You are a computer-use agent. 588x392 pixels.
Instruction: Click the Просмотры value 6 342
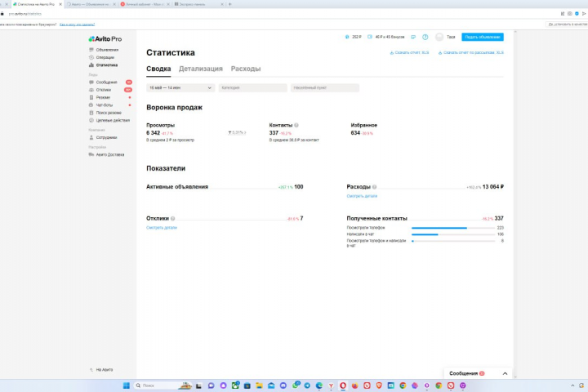153,133
